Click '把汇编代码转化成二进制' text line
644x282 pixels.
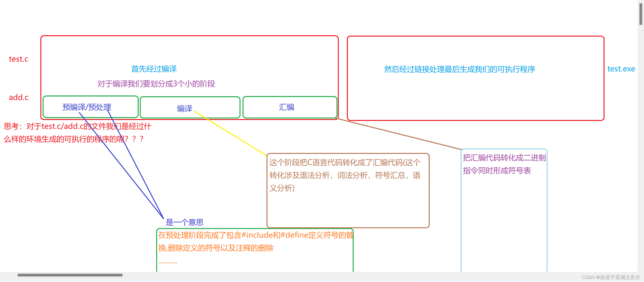(x=504, y=158)
